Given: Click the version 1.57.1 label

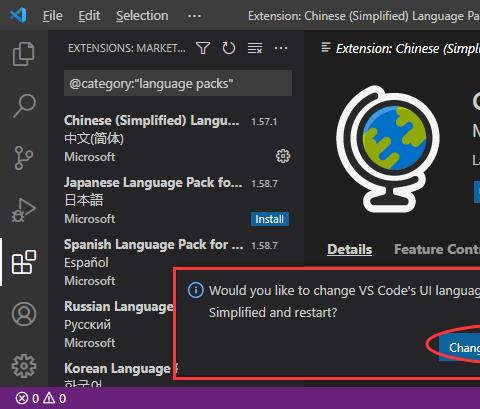Looking at the screenshot, I should 264,122.
